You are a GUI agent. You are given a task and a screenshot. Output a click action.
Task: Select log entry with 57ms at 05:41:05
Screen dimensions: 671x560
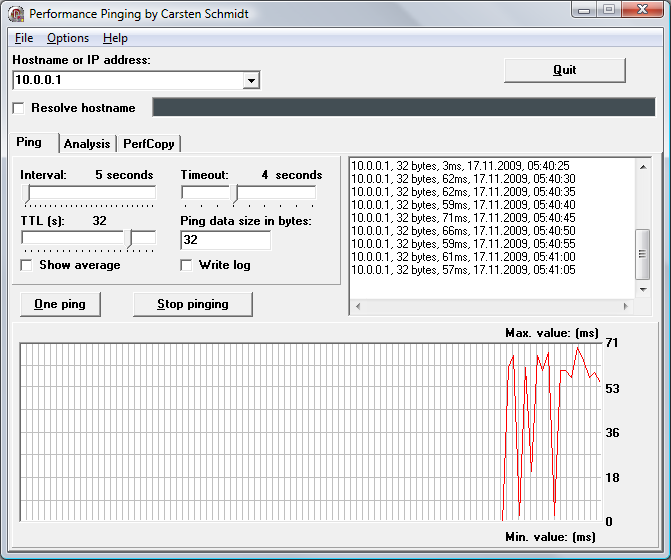tap(463, 270)
